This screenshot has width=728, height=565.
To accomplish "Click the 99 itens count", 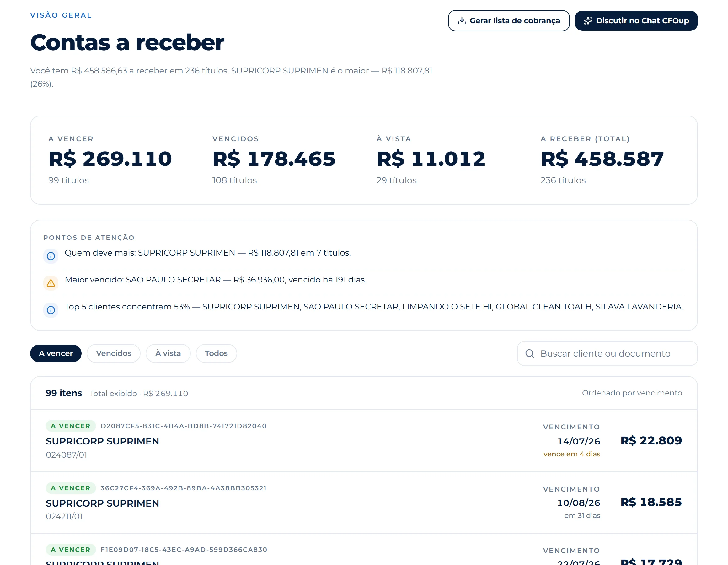I will click(x=64, y=393).
